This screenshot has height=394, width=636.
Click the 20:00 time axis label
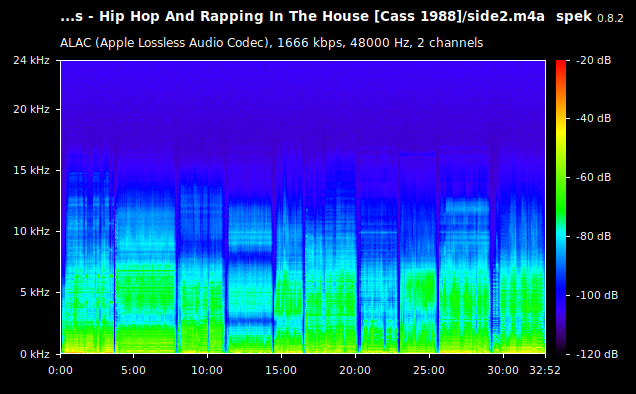click(355, 370)
